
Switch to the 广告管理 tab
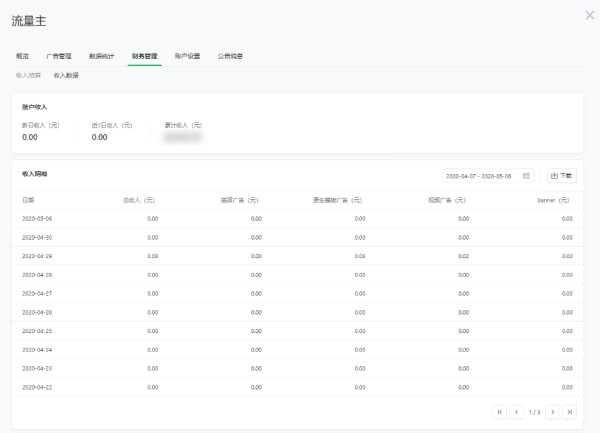[x=59, y=56]
